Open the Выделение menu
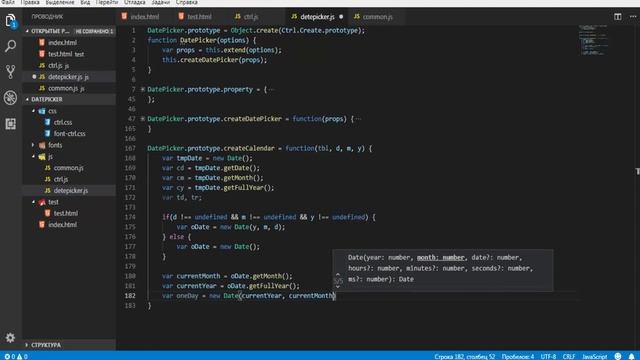 pos(60,2)
